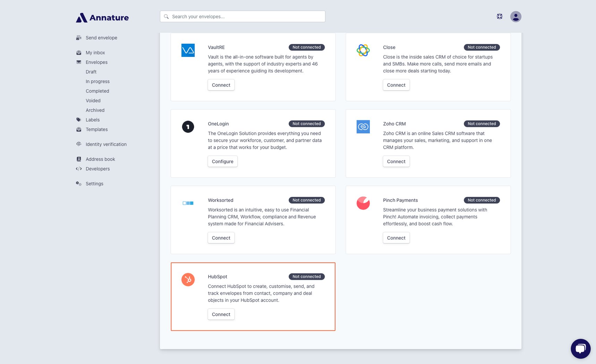Click the Zoho CRM logo

pyautogui.click(x=363, y=127)
